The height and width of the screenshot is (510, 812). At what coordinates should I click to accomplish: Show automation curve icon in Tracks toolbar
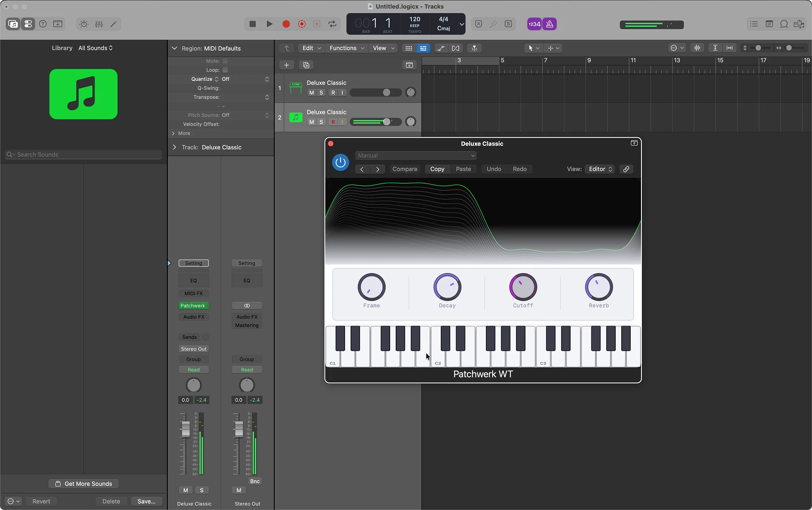coord(441,48)
